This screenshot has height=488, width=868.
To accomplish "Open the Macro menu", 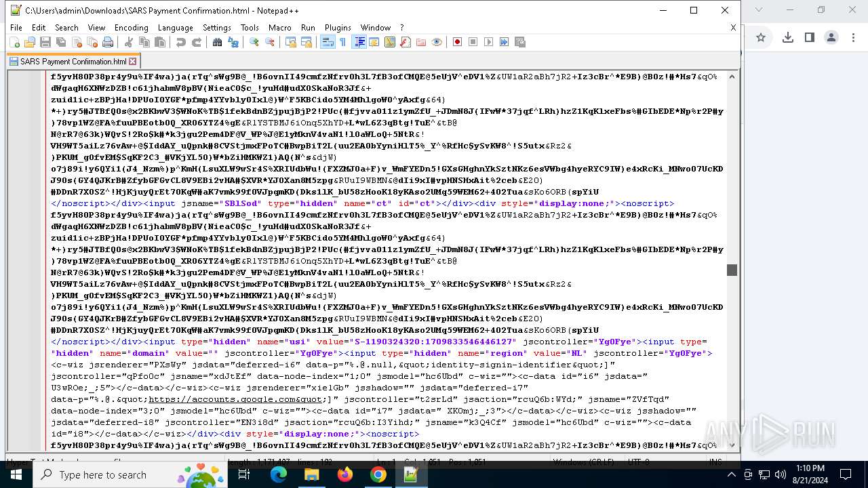I will click(279, 28).
